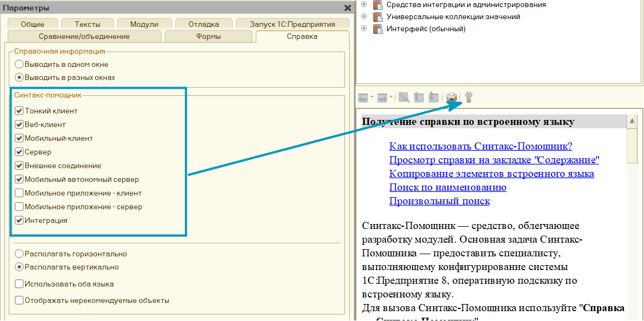Click heading Получение справки по встроенному языку
Viewport: 644px width, 321px height.
coord(468,122)
